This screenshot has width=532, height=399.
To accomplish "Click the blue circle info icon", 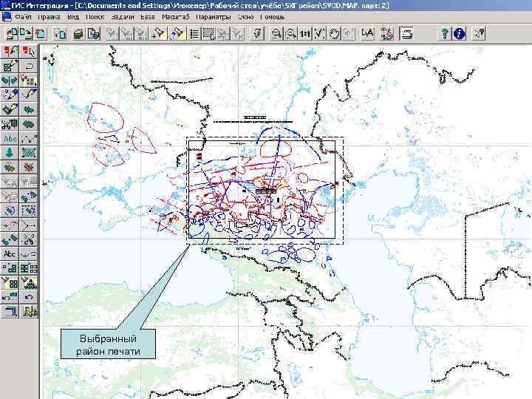I will (459, 33).
